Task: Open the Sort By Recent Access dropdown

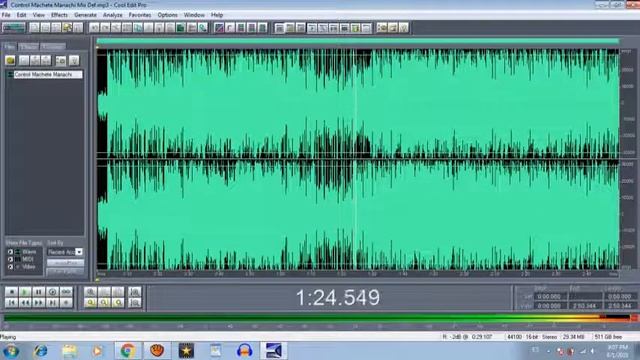Action: point(79,252)
